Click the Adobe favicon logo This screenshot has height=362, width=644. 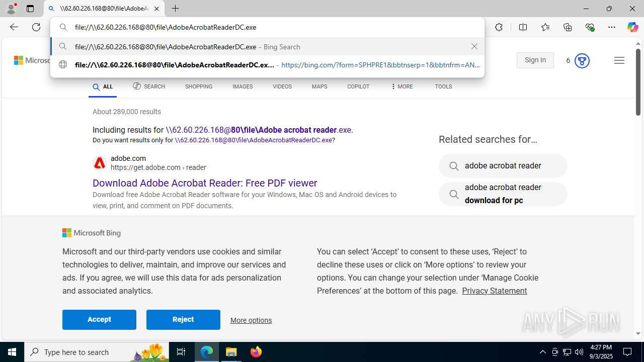100,163
